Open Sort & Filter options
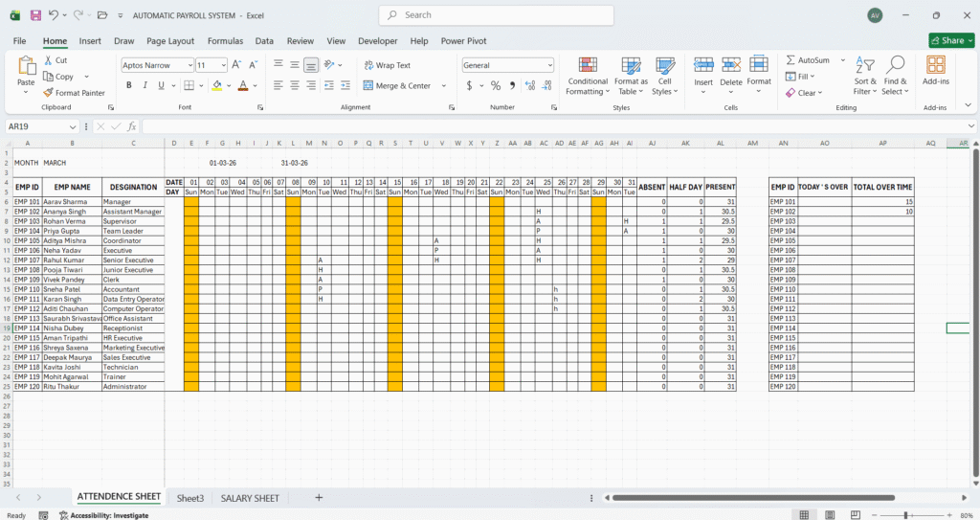Viewport: 980px width, 520px height. tap(865, 77)
